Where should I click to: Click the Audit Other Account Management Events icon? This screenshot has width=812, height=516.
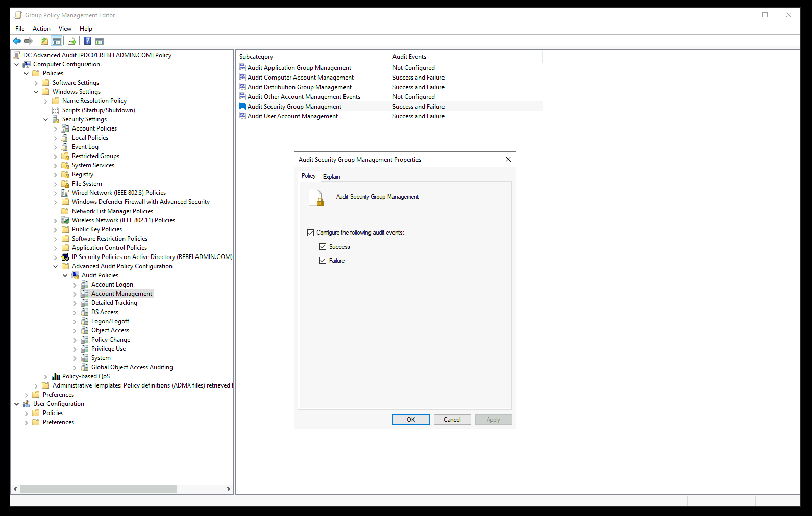(x=243, y=96)
